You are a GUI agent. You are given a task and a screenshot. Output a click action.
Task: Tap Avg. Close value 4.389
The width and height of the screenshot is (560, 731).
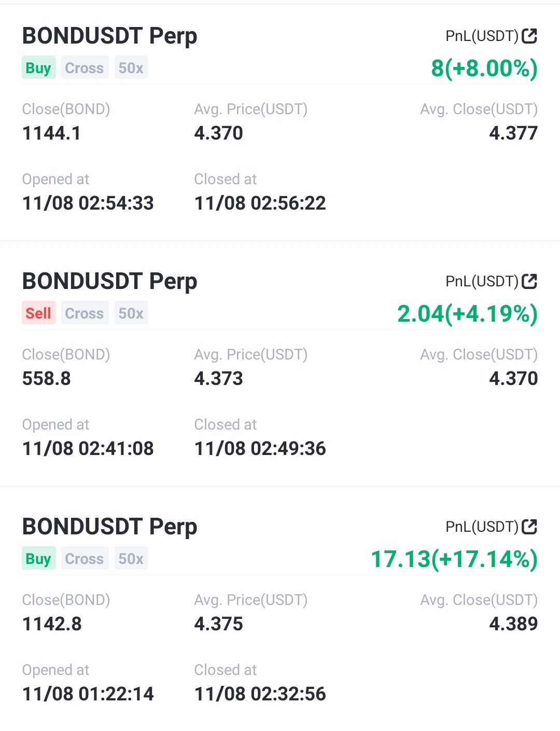tap(513, 624)
